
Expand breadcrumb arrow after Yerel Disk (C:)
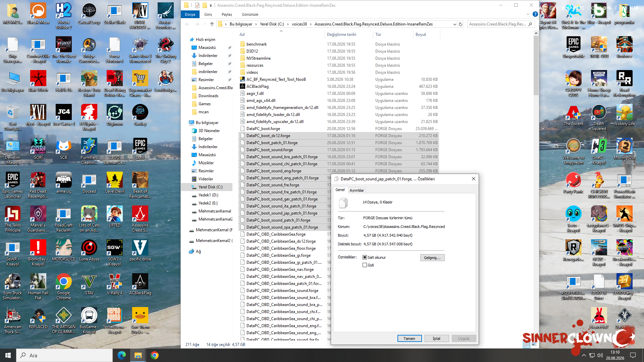tap(288, 24)
